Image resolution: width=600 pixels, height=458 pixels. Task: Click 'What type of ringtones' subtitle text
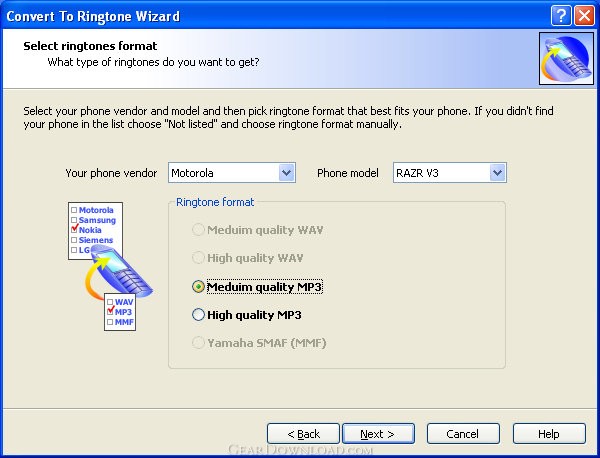[153, 62]
